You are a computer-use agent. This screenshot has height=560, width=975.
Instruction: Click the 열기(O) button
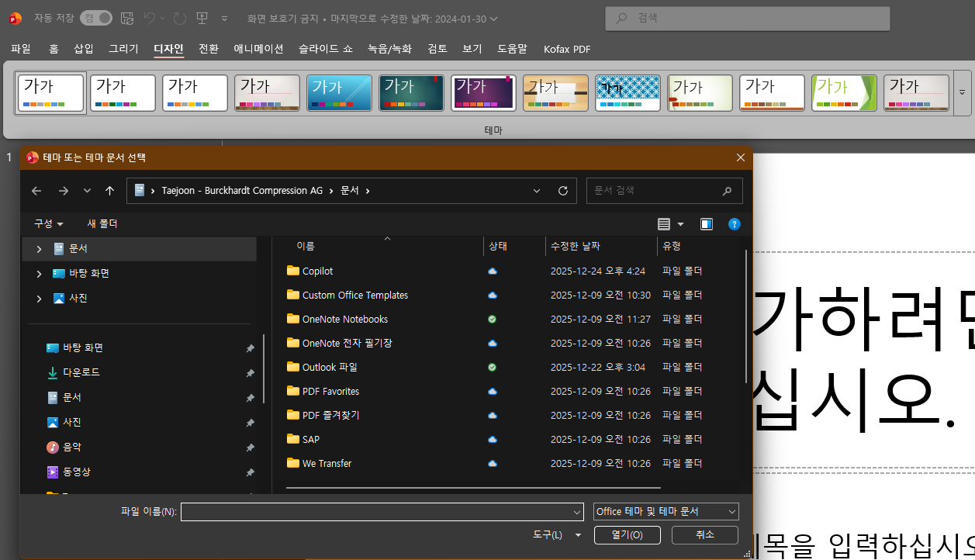tap(627, 535)
